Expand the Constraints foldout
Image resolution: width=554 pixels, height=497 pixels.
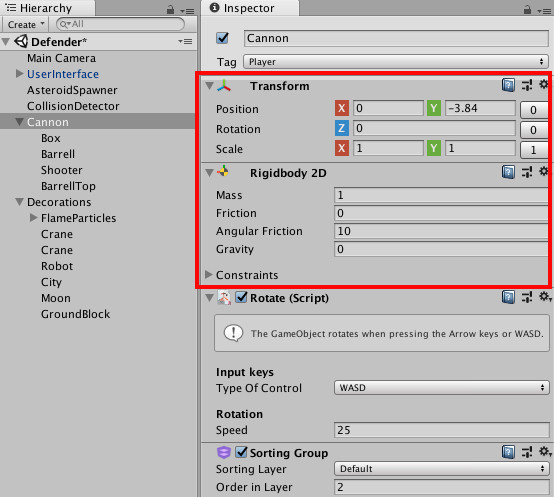click(208, 274)
